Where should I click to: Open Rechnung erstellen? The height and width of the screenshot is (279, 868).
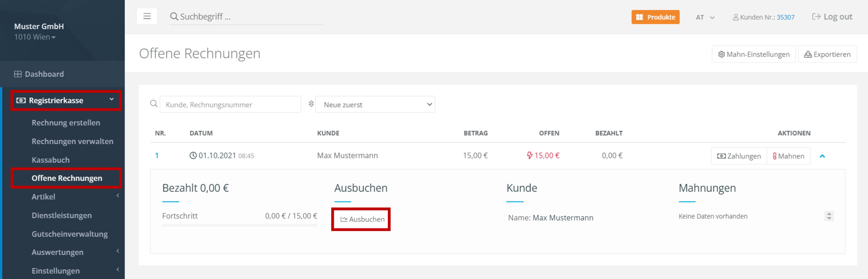click(x=66, y=123)
